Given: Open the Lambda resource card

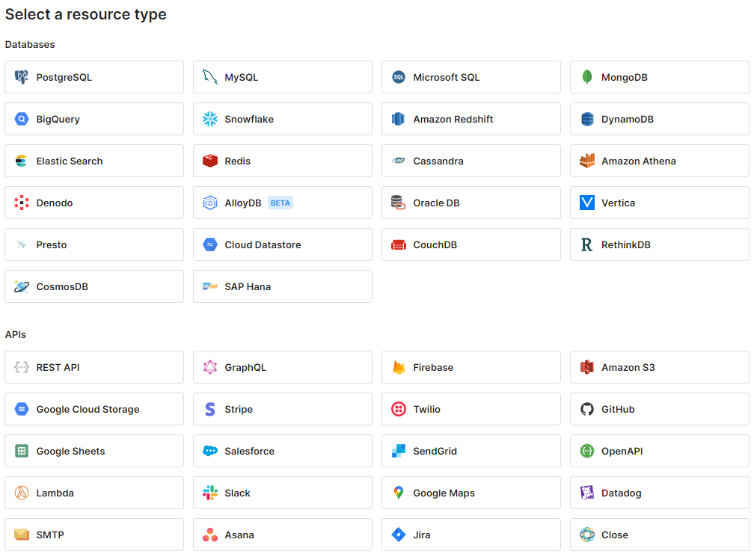Looking at the screenshot, I should pyautogui.click(x=94, y=492).
